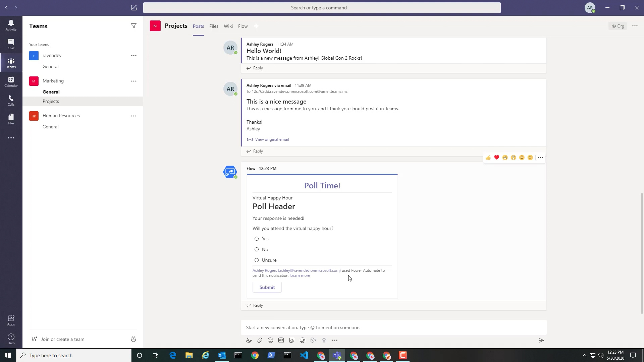
Task: Open Help in left rail
Action: (11, 339)
